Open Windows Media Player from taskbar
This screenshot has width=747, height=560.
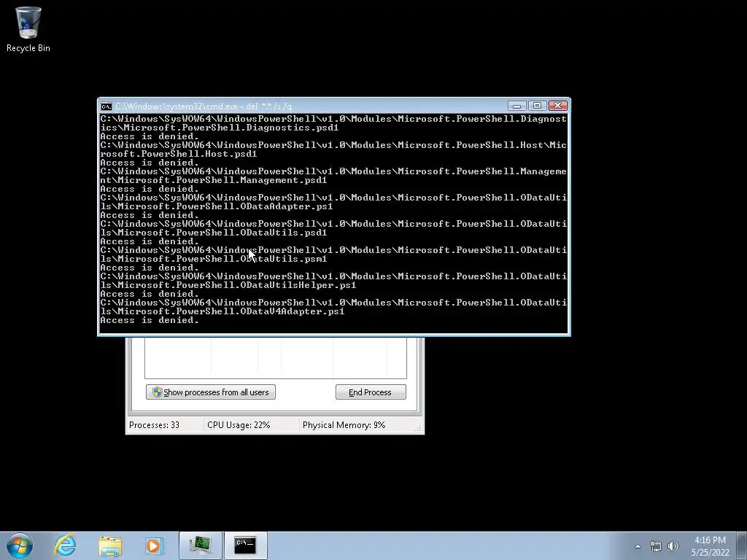coord(155,545)
